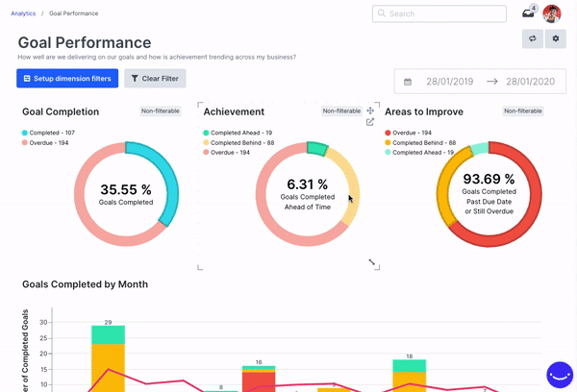577x392 pixels.
Task: Click resize handle of Achievement widget
Action: 373,262
